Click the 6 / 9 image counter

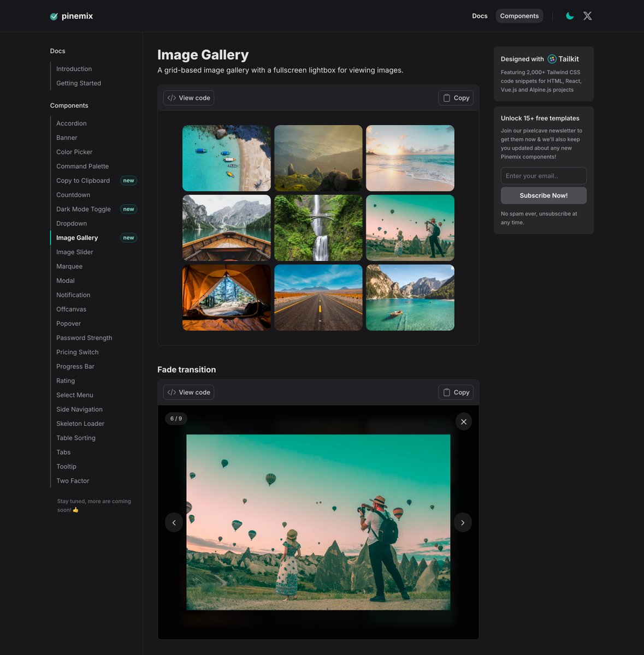click(176, 419)
